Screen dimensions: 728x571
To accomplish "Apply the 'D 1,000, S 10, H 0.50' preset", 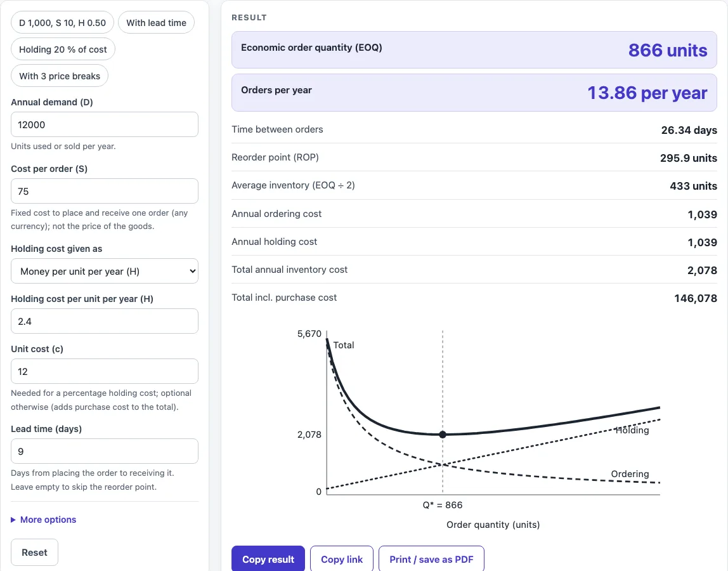I will tap(62, 23).
